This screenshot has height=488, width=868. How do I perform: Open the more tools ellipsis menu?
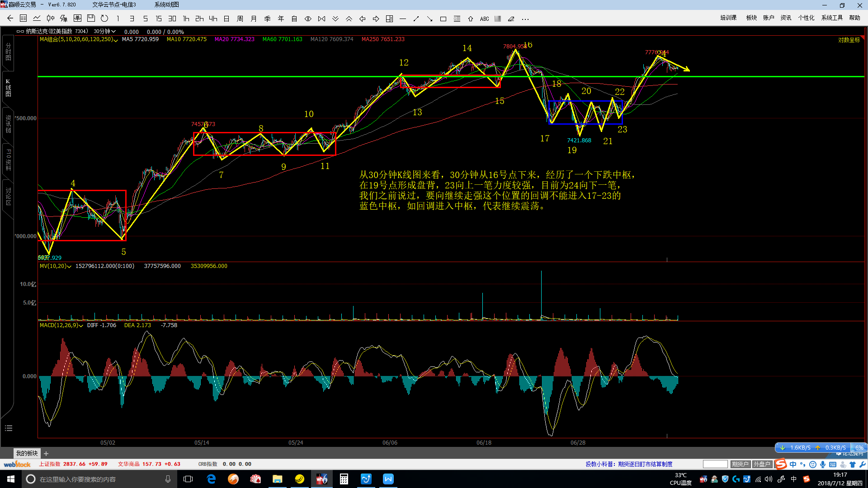coord(525,19)
